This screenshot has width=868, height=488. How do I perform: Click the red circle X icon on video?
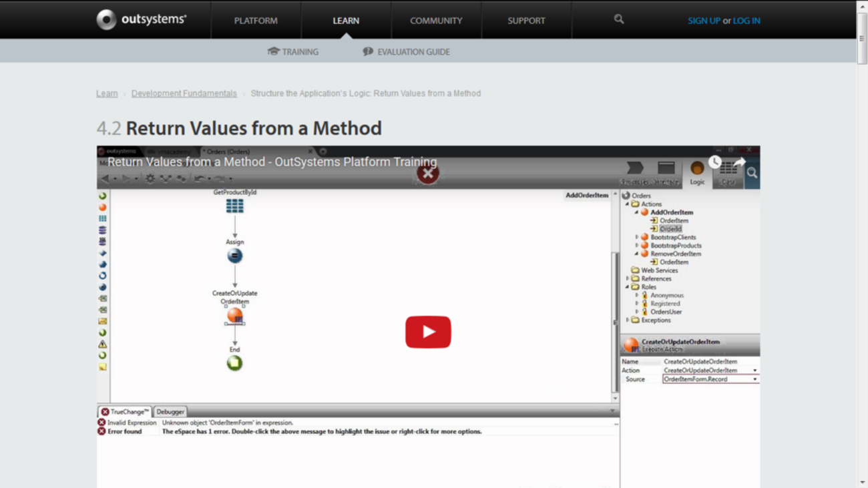(428, 174)
